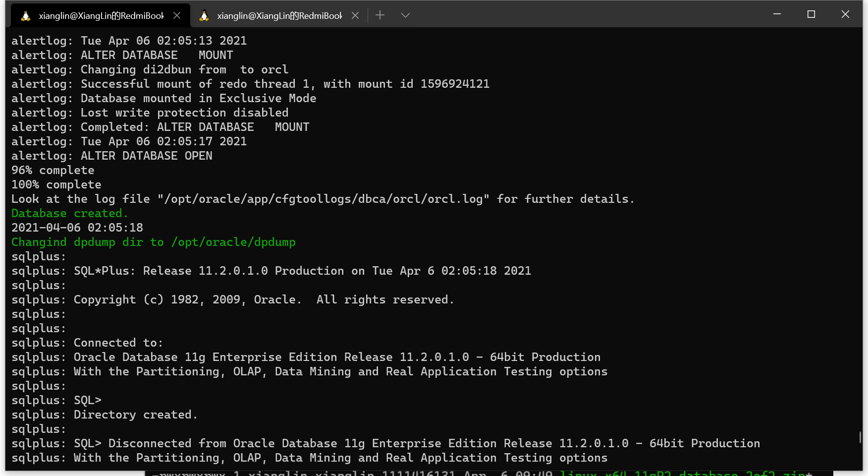The image size is (868, 476).
Task: Click the 'Copyright (c) 1982, 2009, Oracle' line
Action: click(x=233, y=299)
